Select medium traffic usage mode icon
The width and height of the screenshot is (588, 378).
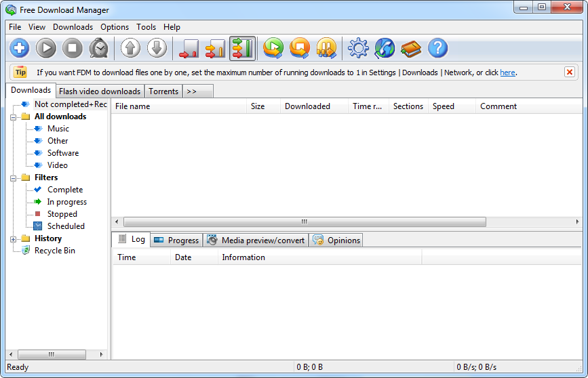(215, 48)
